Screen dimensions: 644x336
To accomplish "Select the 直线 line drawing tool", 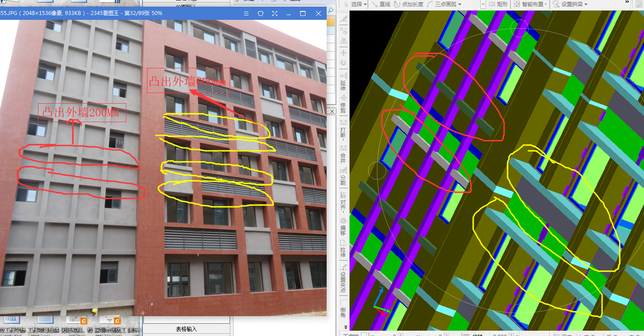I will coord(381,4).
